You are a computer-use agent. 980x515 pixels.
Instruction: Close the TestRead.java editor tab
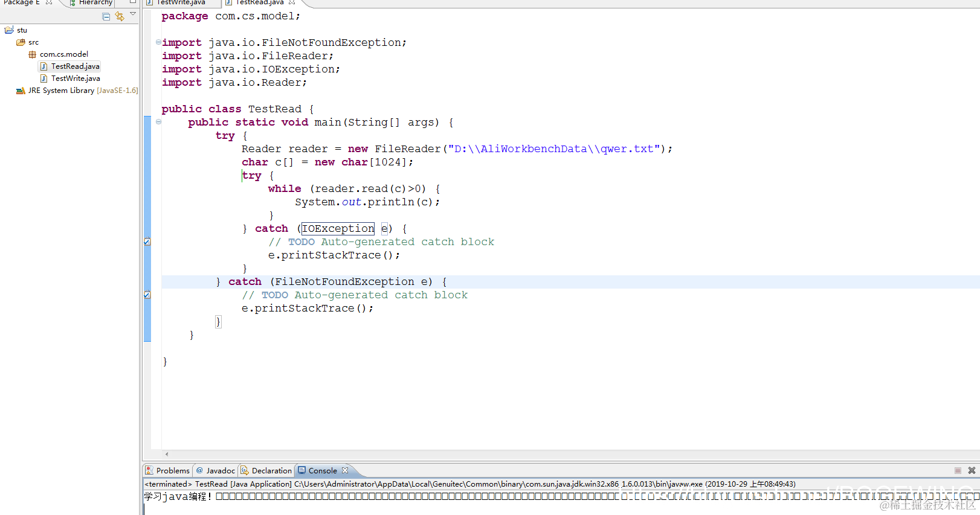(x=292, y=2)
